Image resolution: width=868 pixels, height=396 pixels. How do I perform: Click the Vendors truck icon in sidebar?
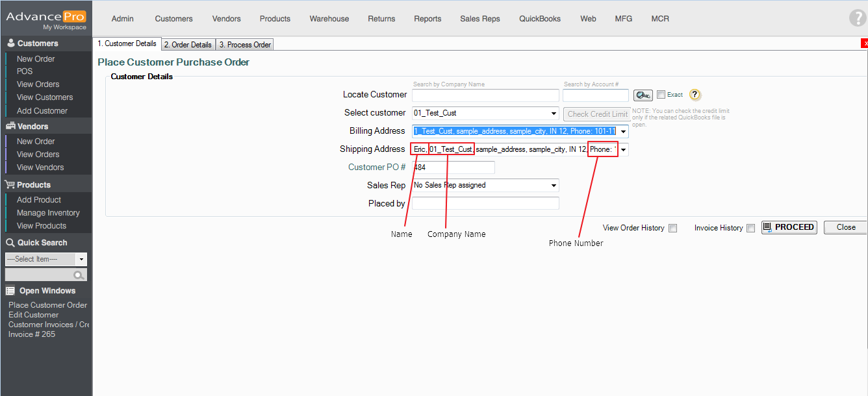pyautogui.click(x=10, y=127)
